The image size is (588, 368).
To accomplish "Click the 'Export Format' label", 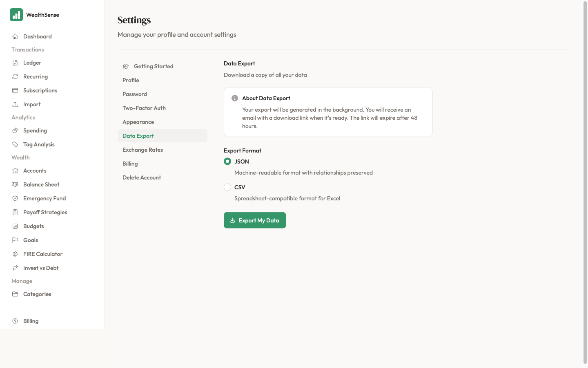I will [x=243, y=150].
